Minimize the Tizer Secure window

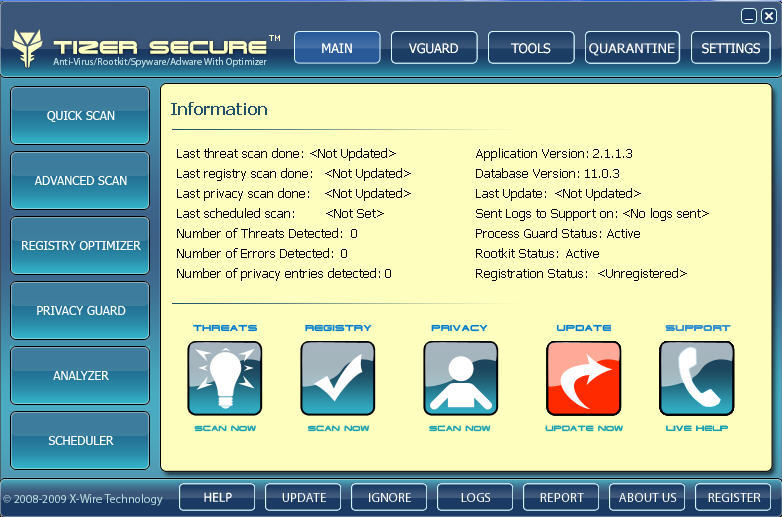pyautogui.click(x=749, y=16)
